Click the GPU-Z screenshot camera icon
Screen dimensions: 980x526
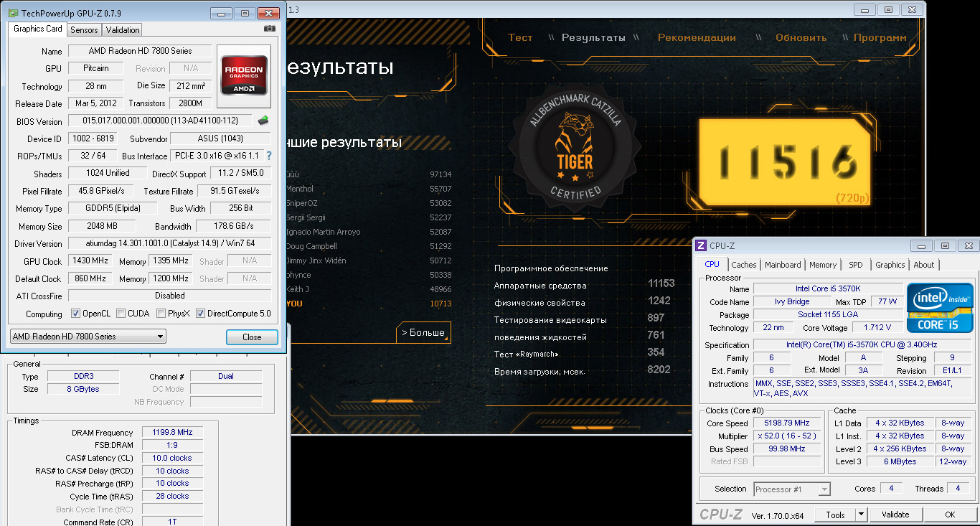click(x=269, y=29)
